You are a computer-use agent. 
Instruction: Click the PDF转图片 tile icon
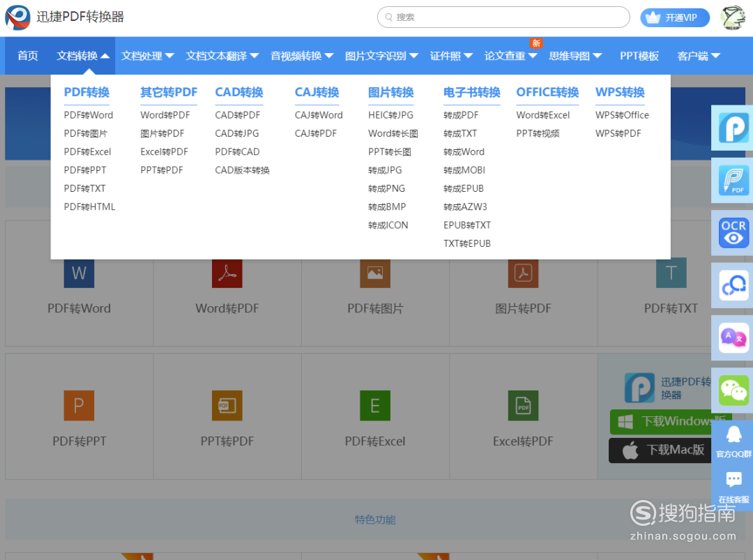[375, 273]
